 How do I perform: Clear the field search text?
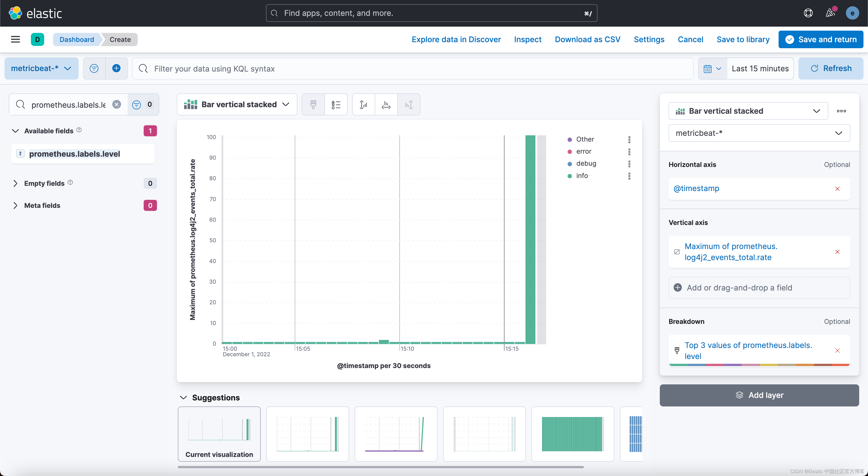(x=117, y=104)
